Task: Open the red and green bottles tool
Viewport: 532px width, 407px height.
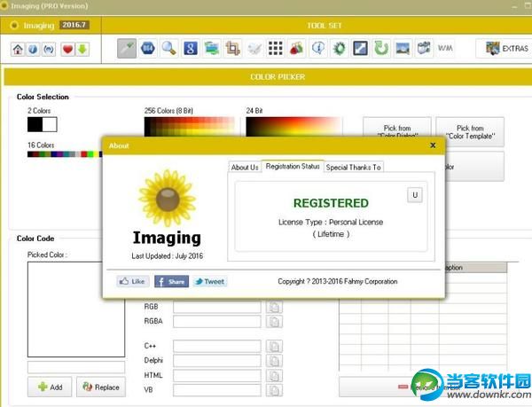Action: pos(296,49)
